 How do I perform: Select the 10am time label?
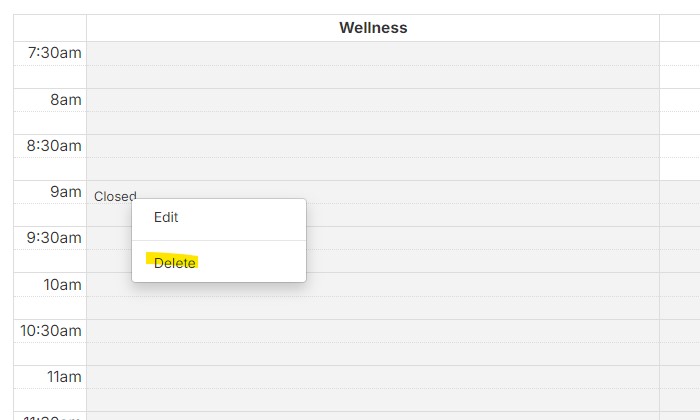[62, 284]
